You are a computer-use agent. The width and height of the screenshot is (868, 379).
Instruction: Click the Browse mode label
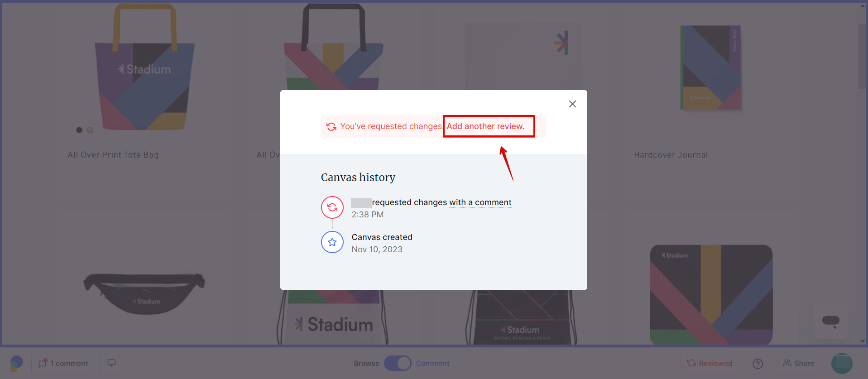pyautogui.click(x=366, y=363)
